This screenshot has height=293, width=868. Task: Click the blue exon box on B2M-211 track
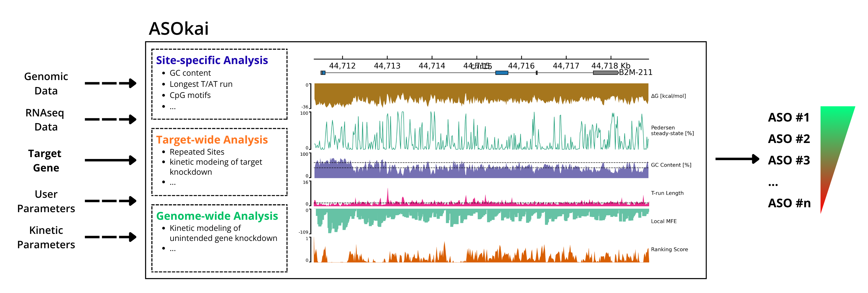pyautogui.click(x=501, y=73)
